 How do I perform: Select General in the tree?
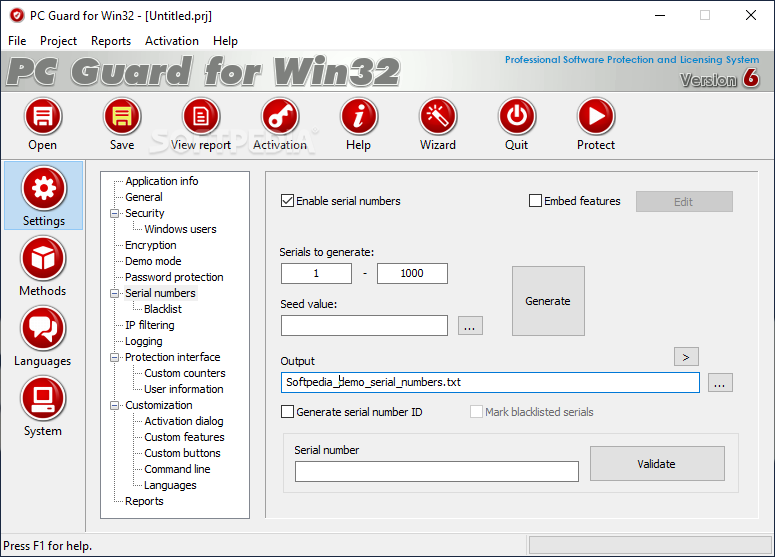pos(144,197)
